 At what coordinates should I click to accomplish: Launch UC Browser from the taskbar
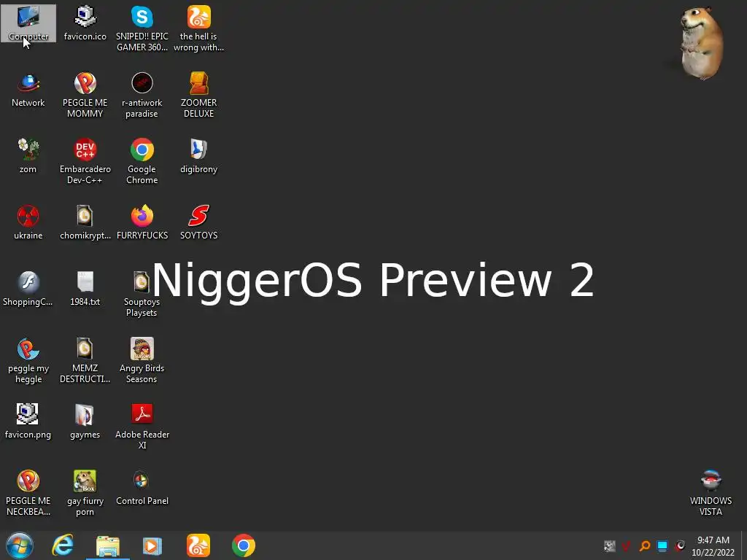(x=198, y=545)
